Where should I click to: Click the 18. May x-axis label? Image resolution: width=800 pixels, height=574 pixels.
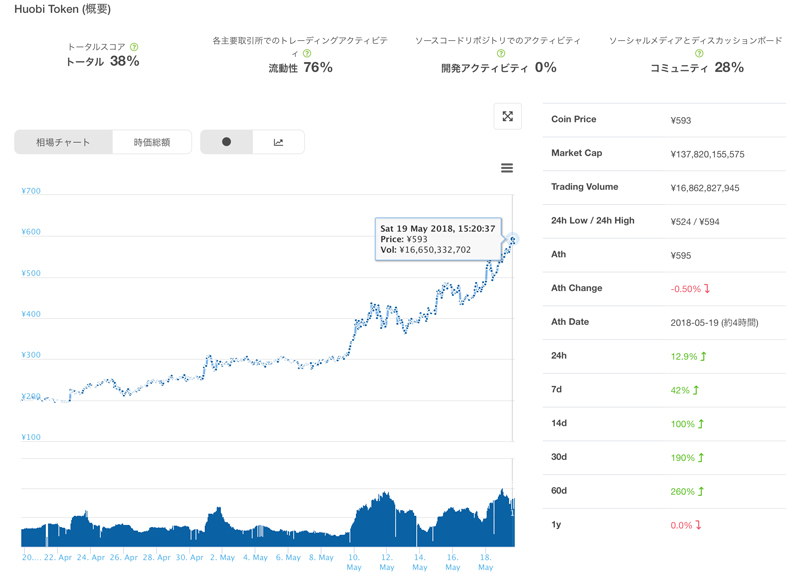486,562
